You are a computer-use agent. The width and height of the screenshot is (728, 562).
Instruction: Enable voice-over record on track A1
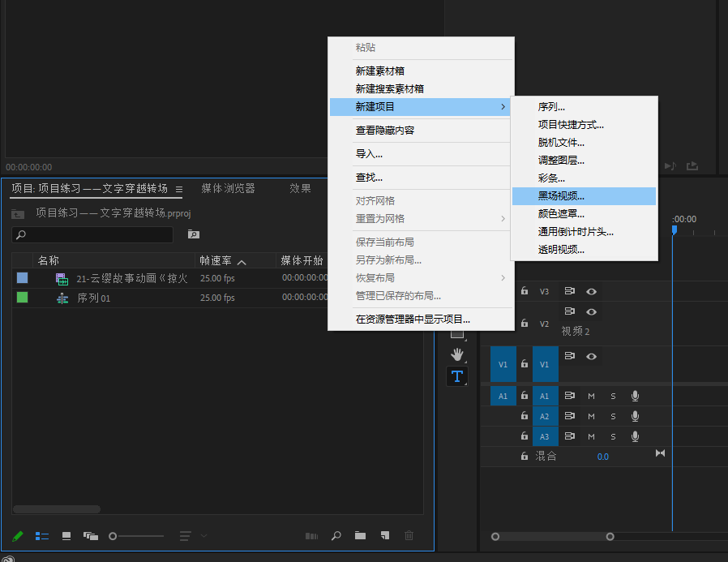pyautogui.click(x=636, y=396)
